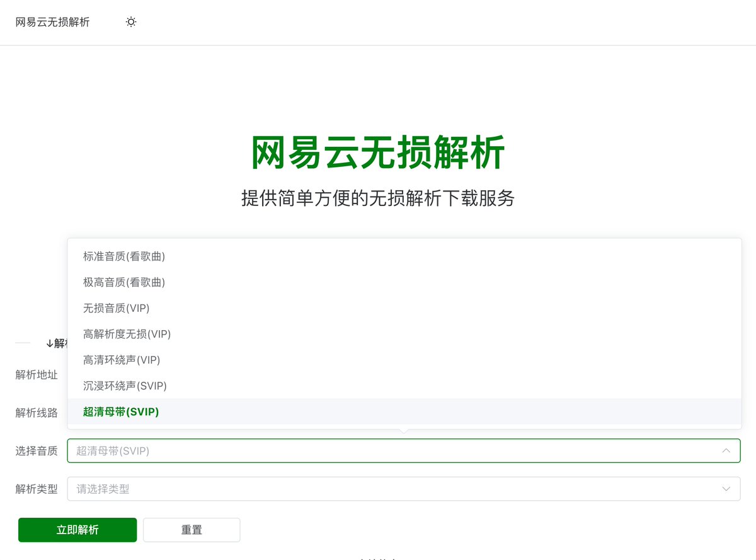
Task: Click the 选择音质 field label
Action: pos(37,451)
